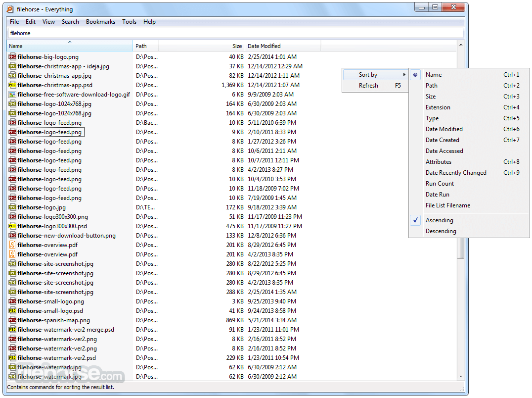Sort results by Extension

pyautogui.click(x=469, y=107)
